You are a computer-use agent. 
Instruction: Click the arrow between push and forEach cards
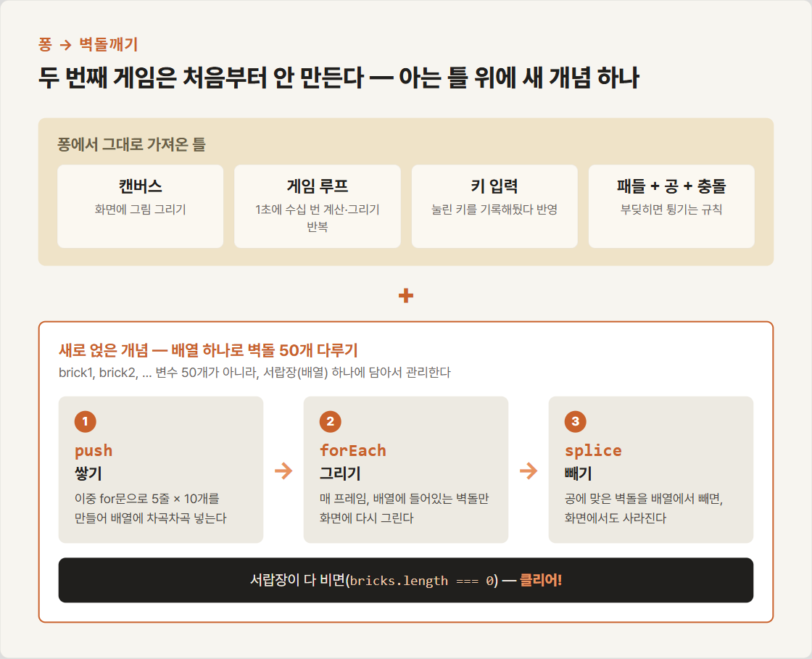tap(283, 471)
